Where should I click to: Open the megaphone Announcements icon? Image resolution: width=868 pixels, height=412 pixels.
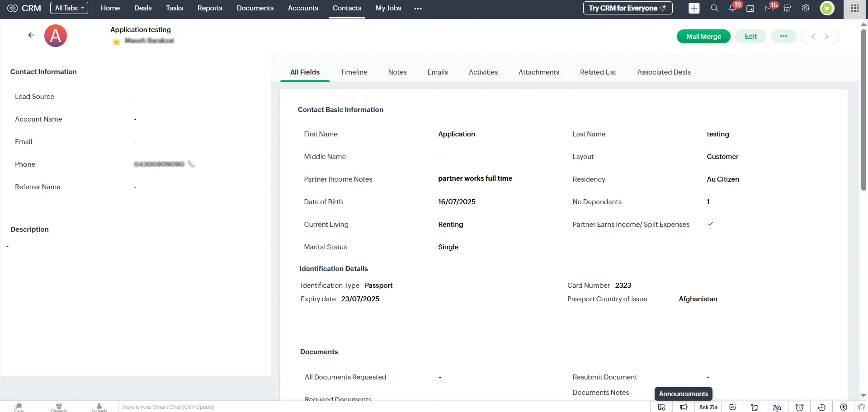(684, 407)
